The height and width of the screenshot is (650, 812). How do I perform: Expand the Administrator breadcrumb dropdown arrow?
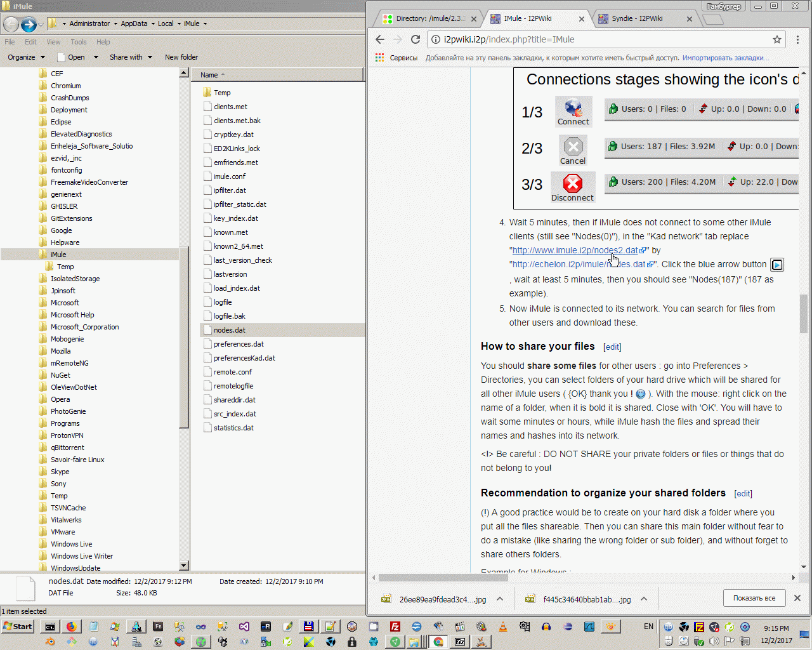click(115, 24)
